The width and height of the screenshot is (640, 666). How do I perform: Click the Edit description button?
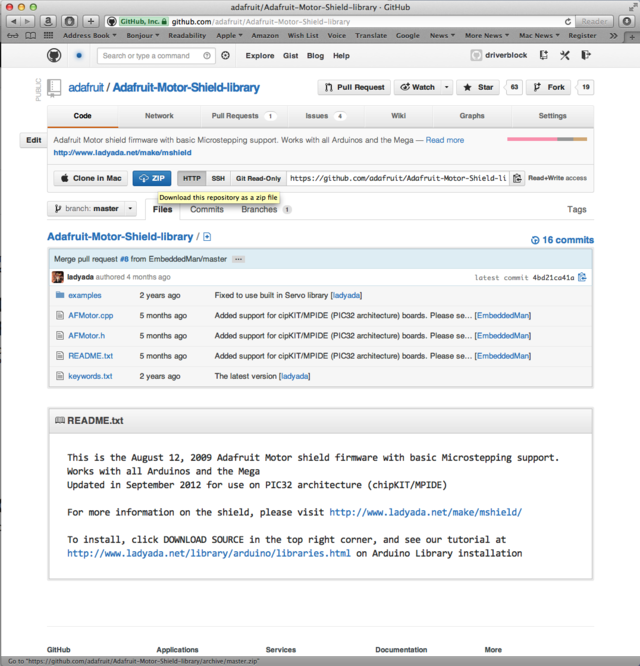coord(34,140)
